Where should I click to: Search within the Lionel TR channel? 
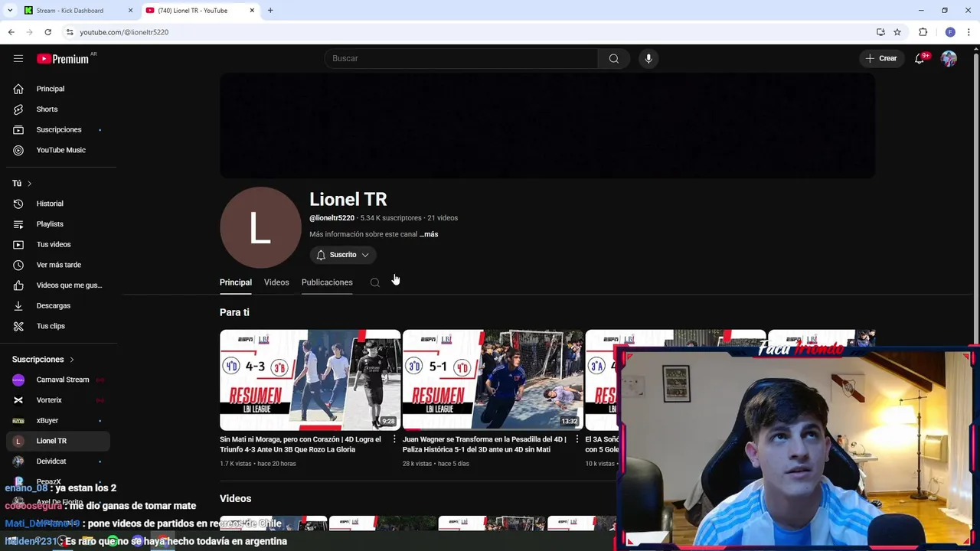click(x=374, y=282)
